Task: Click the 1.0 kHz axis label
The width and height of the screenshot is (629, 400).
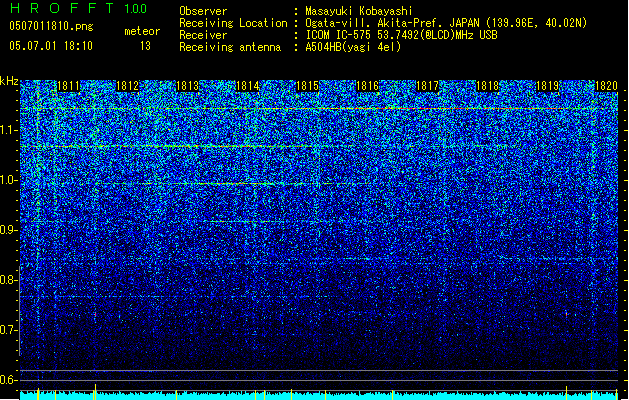Action: 9,180
